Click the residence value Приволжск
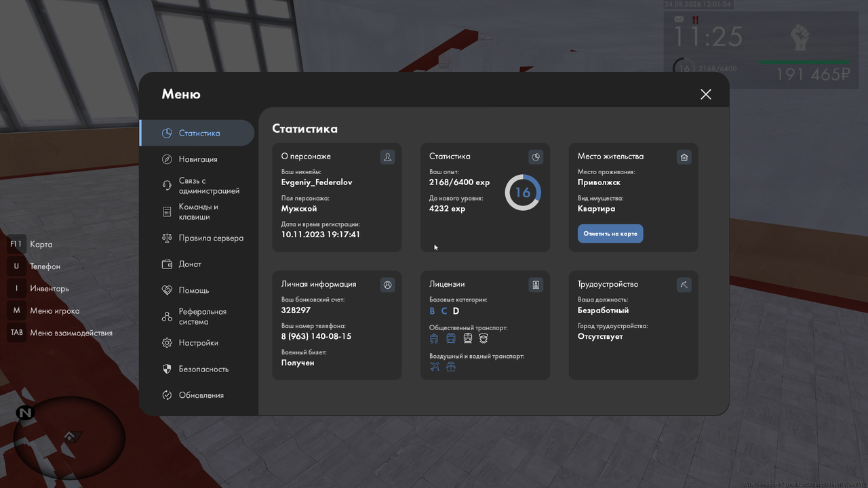Viewport: 868px width, 488px height. tap(599, 182)
